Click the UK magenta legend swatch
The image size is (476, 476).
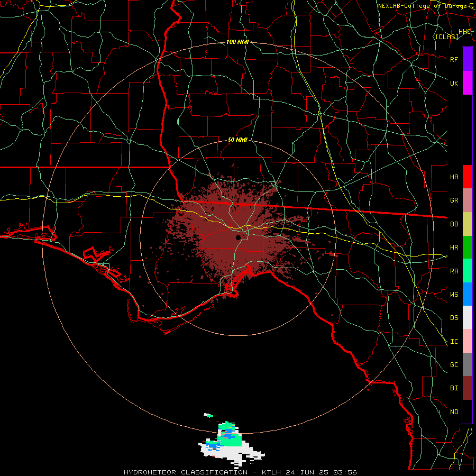(467, 83)
